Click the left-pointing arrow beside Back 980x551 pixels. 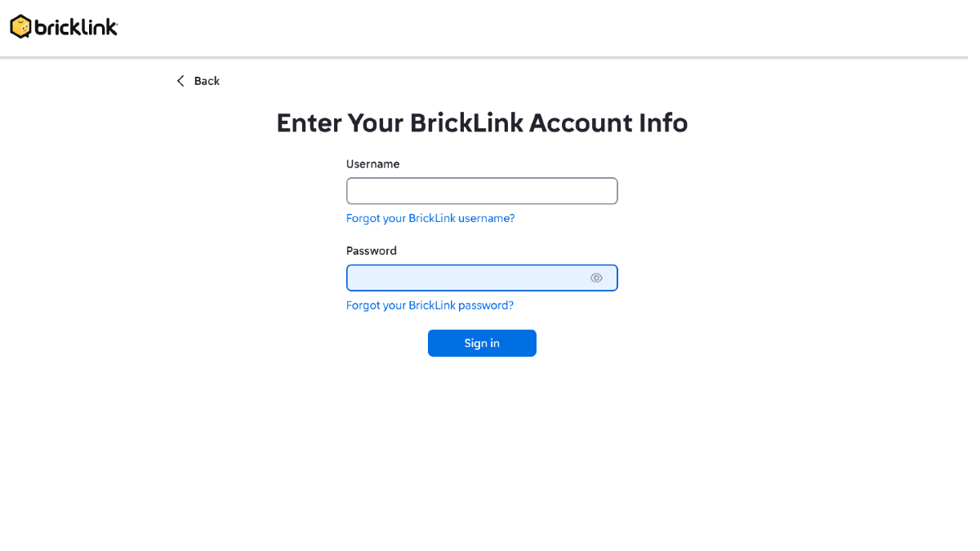(x=180, y=81)
